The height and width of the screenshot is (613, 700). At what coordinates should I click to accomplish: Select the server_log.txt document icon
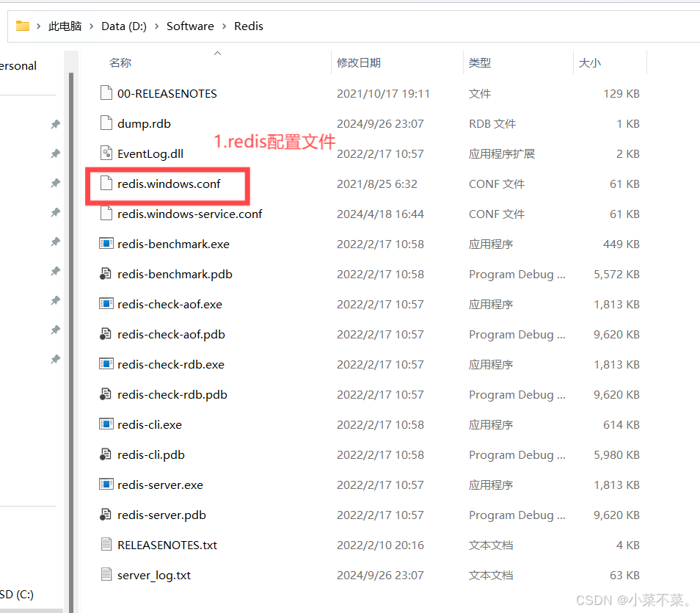point(106,574)
